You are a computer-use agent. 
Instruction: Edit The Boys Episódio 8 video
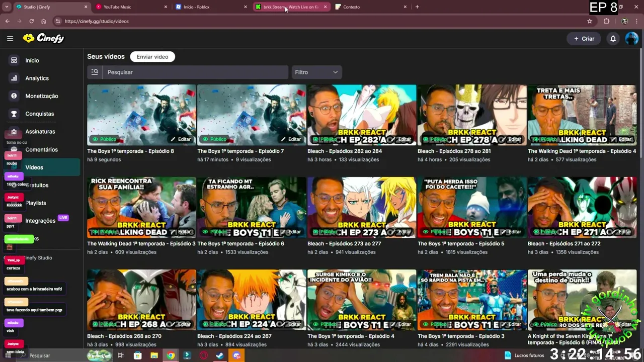point(181,139)
